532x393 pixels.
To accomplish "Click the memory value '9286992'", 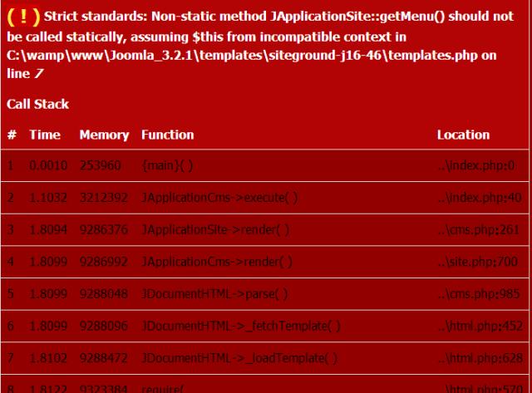I will (104, 262).
